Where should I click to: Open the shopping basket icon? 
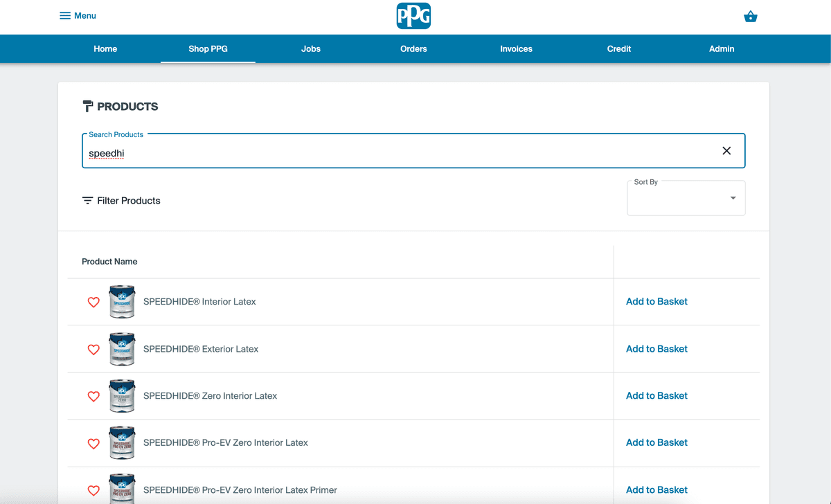[x=750, y=17]
